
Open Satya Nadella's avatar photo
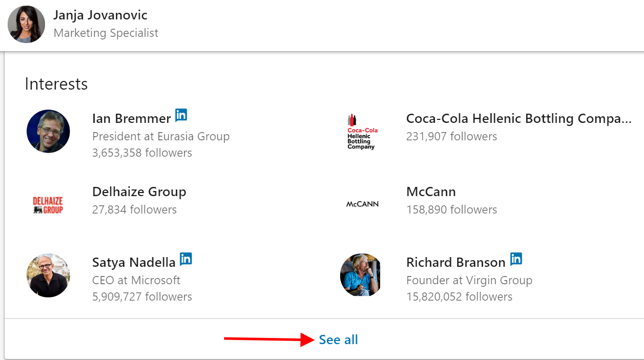pyautogui.click(x=48, y=275)
